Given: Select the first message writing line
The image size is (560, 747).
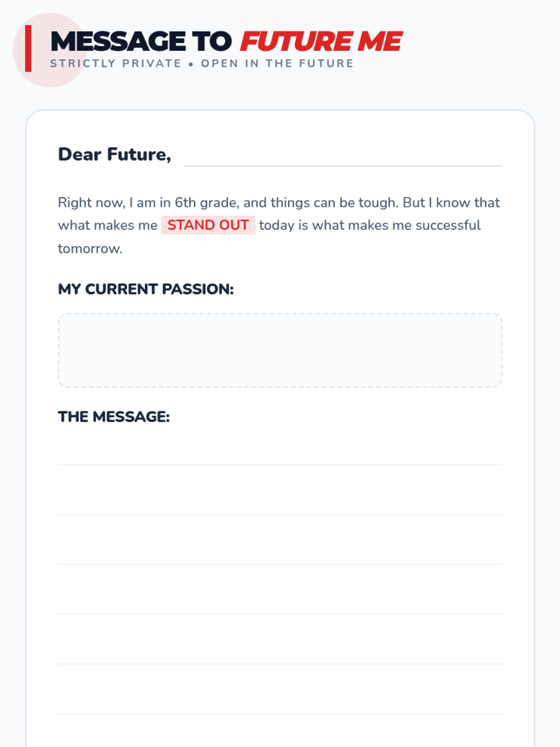Looking at the screenshot, I should coord(280,452).
